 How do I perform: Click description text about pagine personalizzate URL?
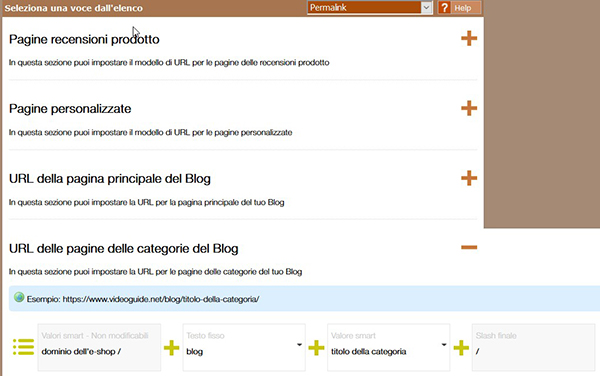pyautogui.click(x=150, y=132)
